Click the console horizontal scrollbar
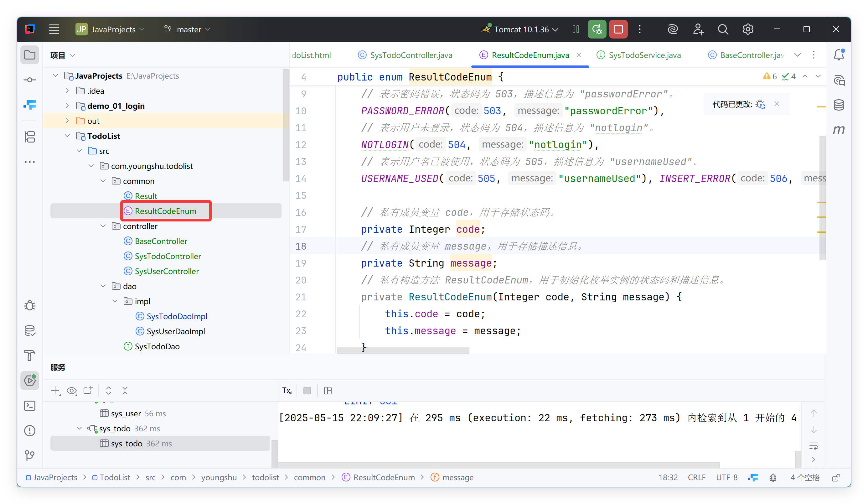The image size is (868, 504). tap(499, 465)
